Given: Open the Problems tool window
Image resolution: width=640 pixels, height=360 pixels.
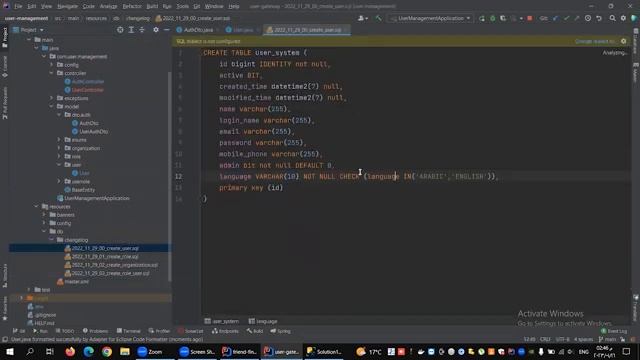Looking at the screenshot, I should click(96, 331).
